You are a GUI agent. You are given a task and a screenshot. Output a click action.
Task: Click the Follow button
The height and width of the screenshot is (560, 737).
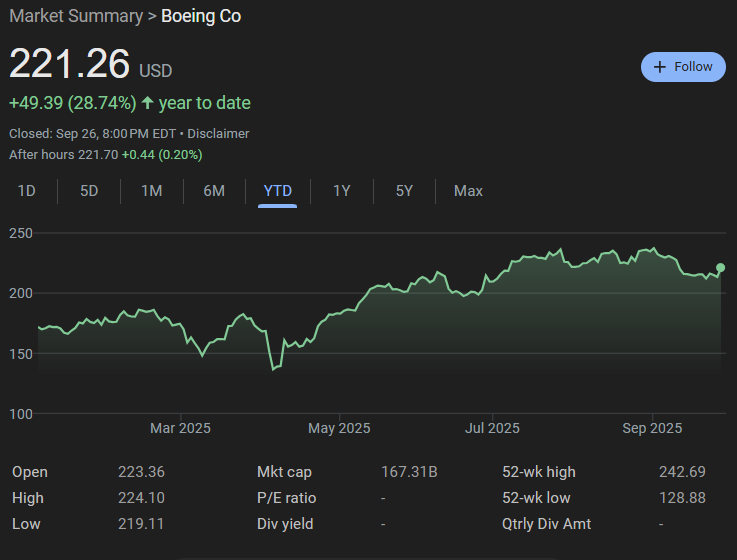683,67
